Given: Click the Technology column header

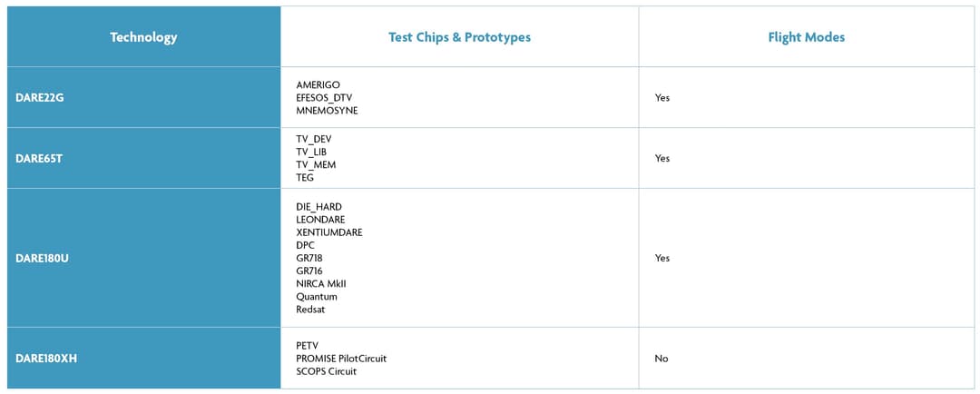Looking at the screenshot, I should coord(143,37).
